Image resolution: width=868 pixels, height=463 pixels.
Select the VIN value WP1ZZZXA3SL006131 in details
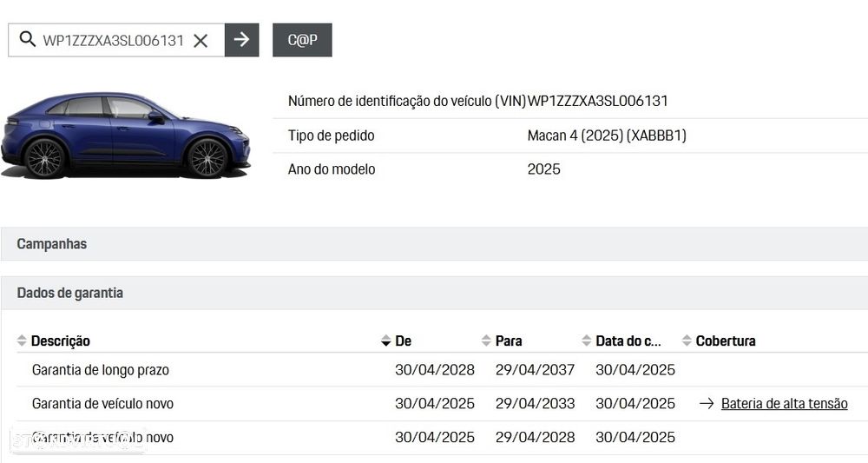597,102
